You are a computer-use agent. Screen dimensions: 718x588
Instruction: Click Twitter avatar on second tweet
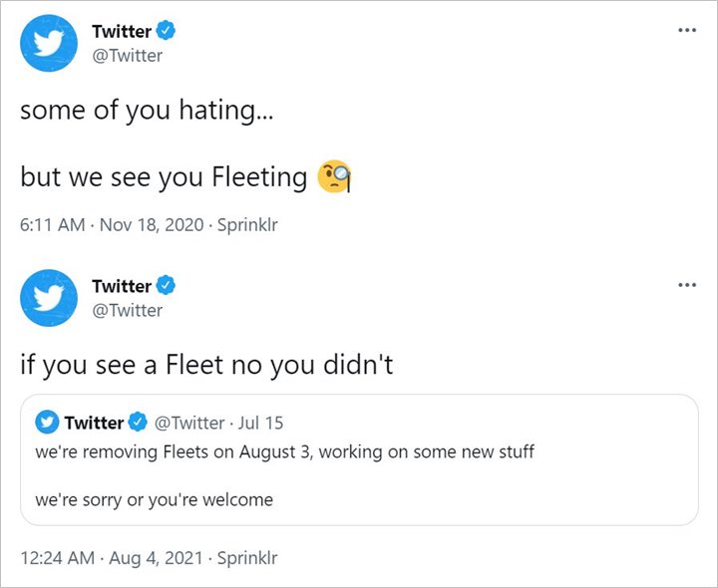49,298
